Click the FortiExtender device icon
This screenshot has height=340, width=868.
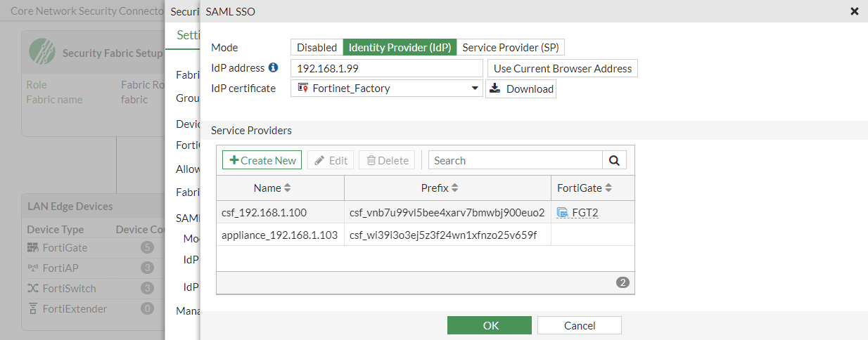pos(33,308)
